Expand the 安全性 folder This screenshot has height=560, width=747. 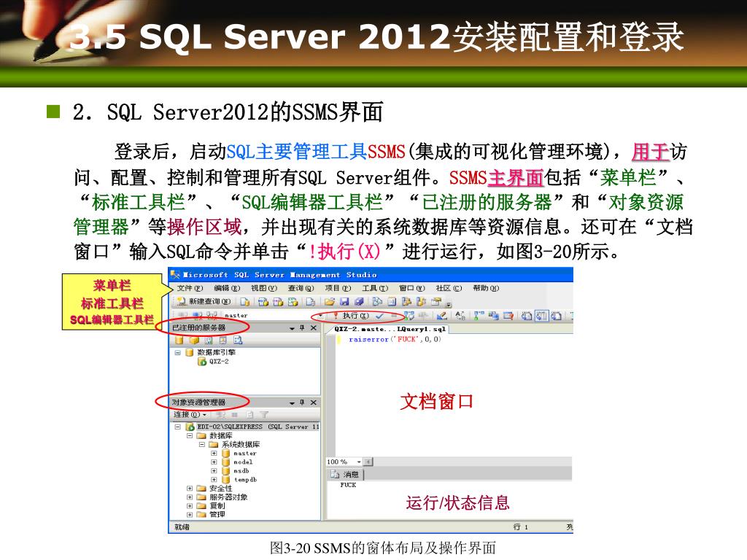pyautogui.click(x=190, y=488)
